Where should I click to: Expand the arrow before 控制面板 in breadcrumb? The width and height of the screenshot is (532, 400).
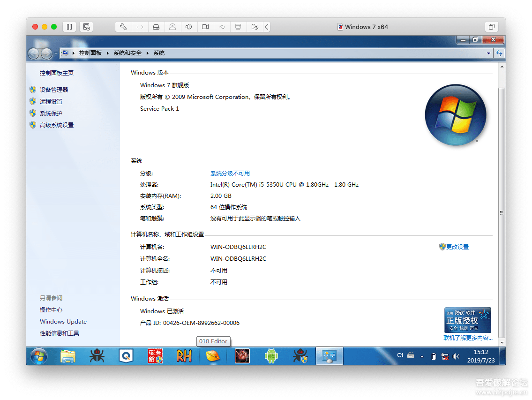click(73, 53)
